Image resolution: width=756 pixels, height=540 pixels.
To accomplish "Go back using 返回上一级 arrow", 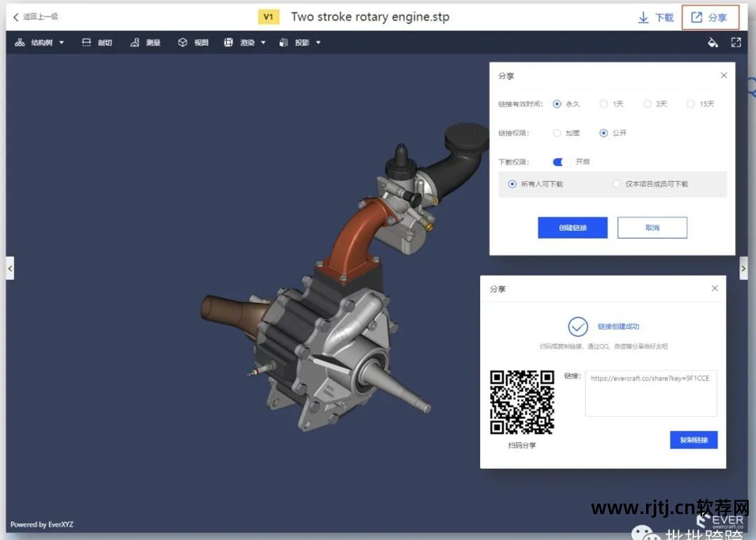I will point(16,17).
